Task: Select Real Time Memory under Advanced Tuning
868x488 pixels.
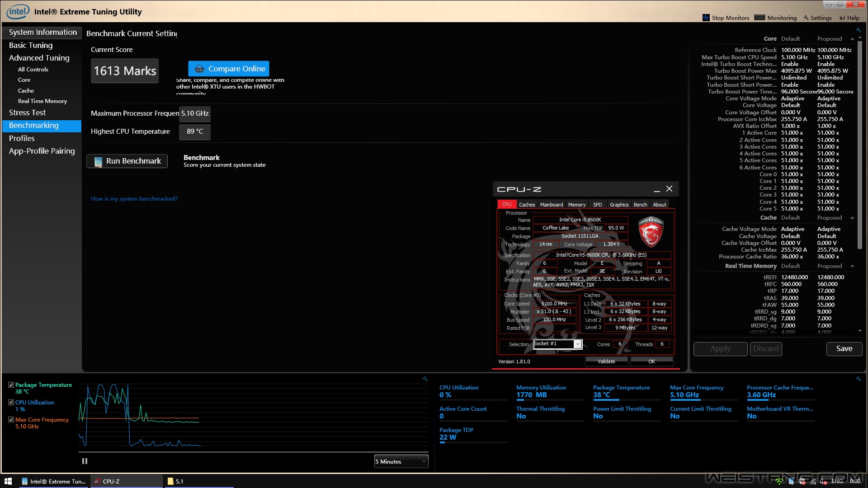Action: (42, 101)
